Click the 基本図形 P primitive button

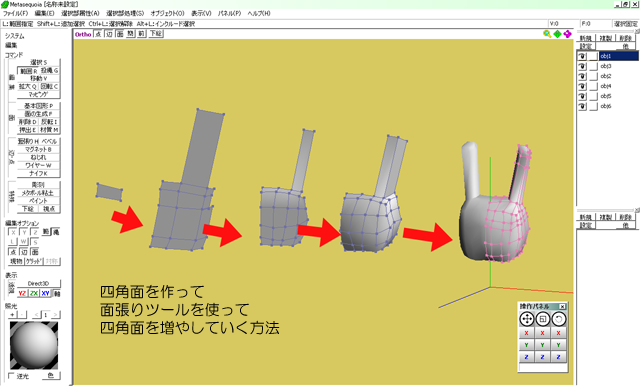pos(38,106)
